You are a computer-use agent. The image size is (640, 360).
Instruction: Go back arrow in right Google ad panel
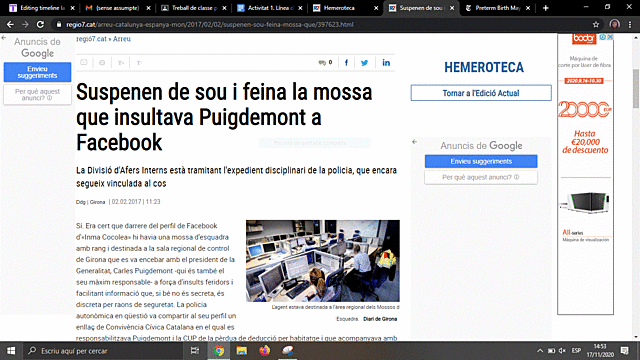coord(414,142)
